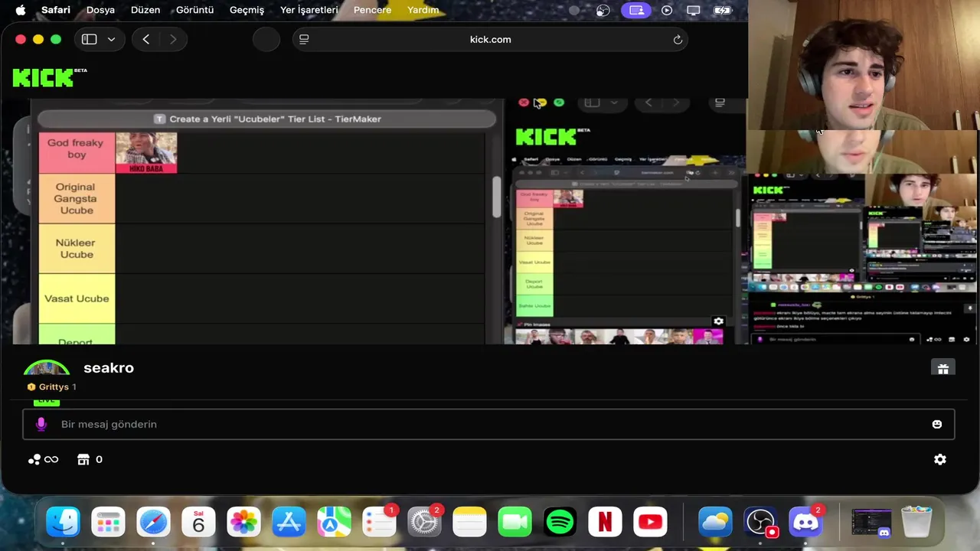The width and height of the screenshot is (980, 551).
Task: Click the tier list vertical scrollbar
Action: pos(496,197)
